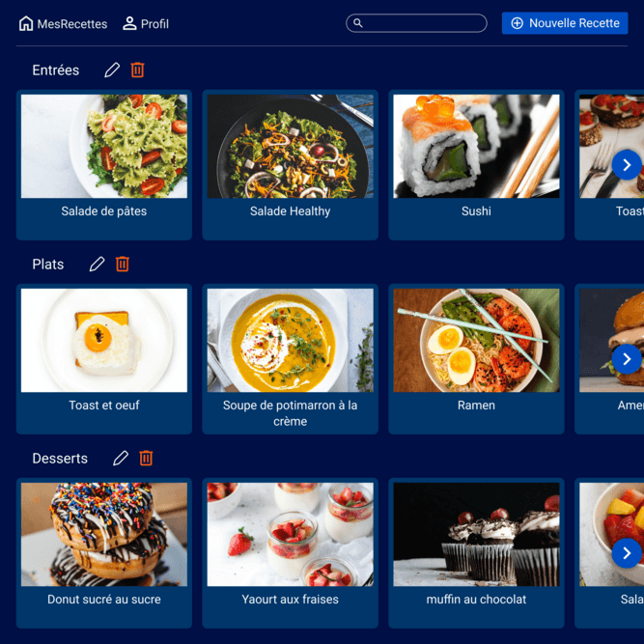Remove the Desserts category via trash icon
This screenshot has height=644, width=644.
point(146,458)
